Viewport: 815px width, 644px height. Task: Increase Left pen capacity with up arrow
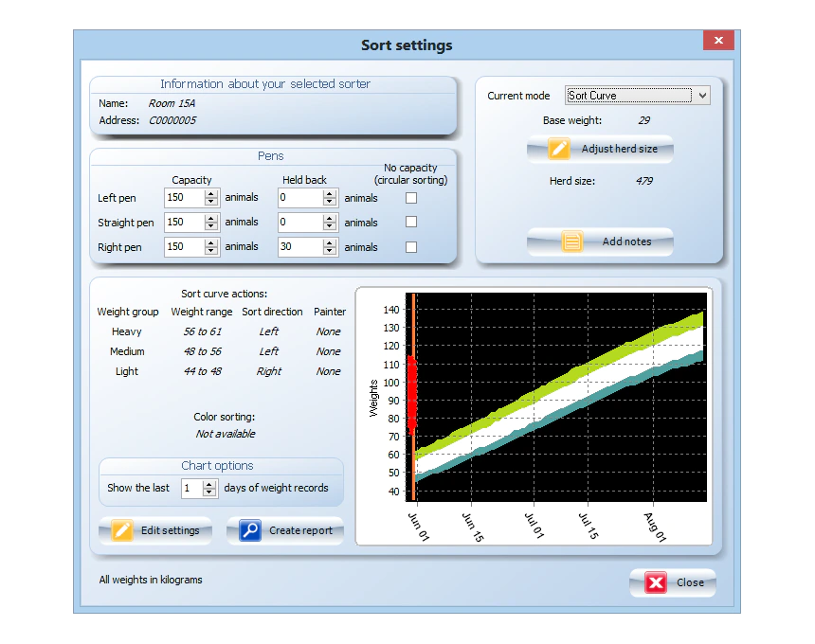211,194
